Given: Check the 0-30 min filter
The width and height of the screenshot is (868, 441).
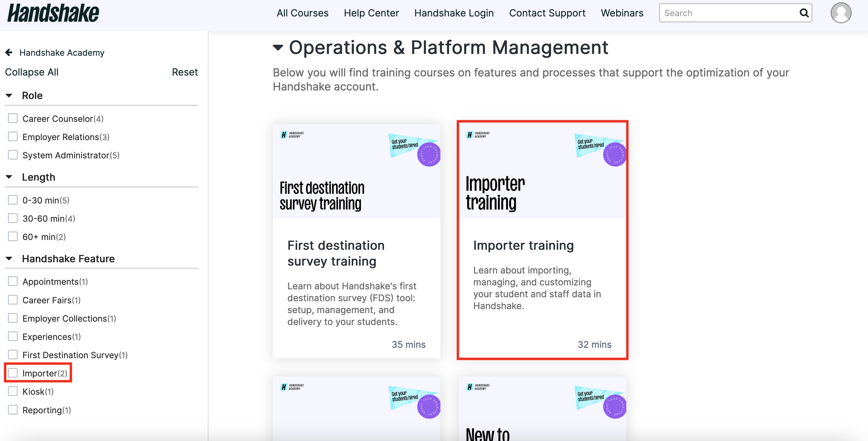Looking at the screenshot, I should click(13, 200).
